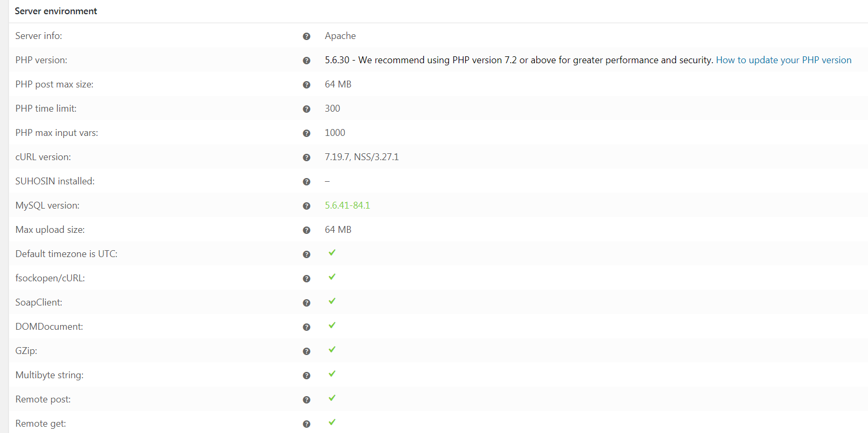The image size is (868, 433).
Task: Click help icon next to MySQL version
Action: point(306,206)
